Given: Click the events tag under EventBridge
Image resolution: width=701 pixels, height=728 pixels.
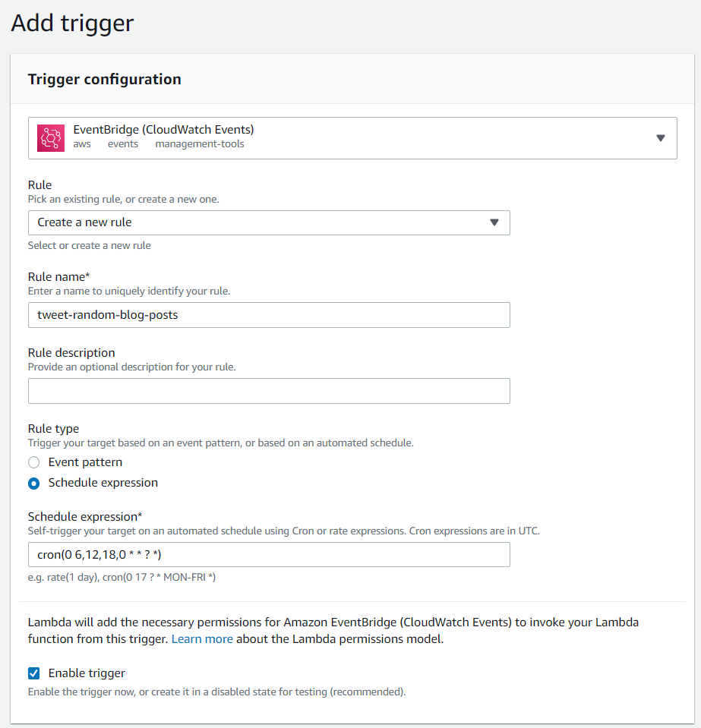Looking at the screenshot, I should (x=123, y=144).
